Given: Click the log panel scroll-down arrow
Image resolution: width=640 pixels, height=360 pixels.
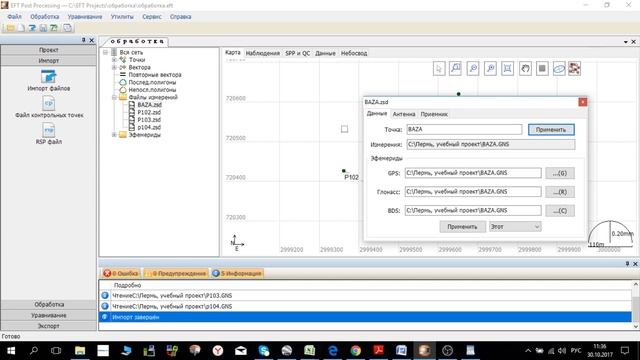Looking at the screenshot, I should coord(636,326).
